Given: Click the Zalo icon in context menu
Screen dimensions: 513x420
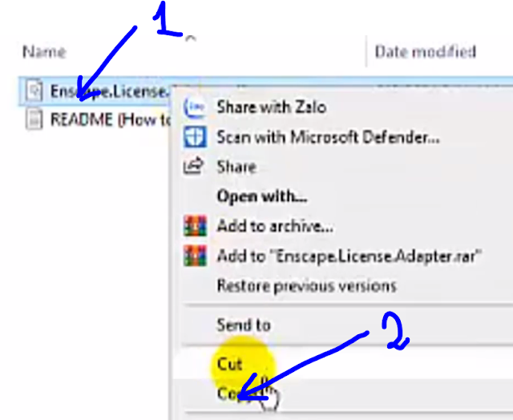Looking at the screenshot, I should 195,107.
